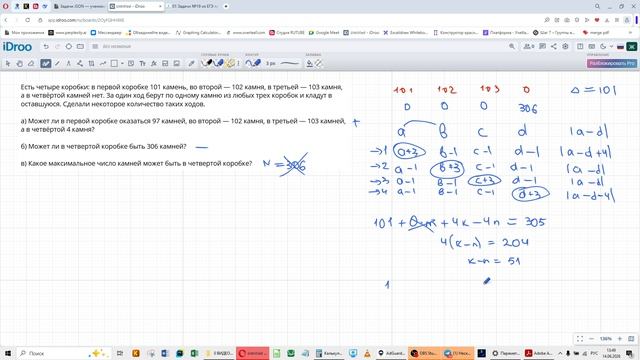Open the user account avatar
This screenshot has height=360, width=640.
click(632, 47)
